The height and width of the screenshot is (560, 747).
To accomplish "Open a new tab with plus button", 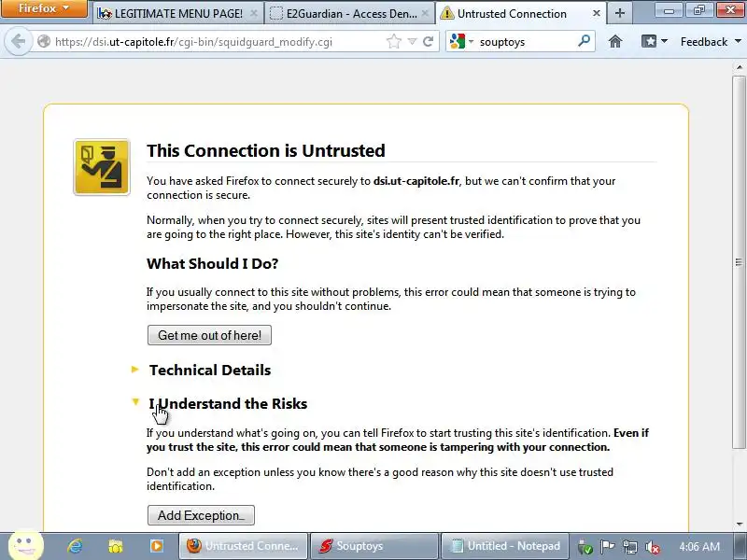I will 619,13.
